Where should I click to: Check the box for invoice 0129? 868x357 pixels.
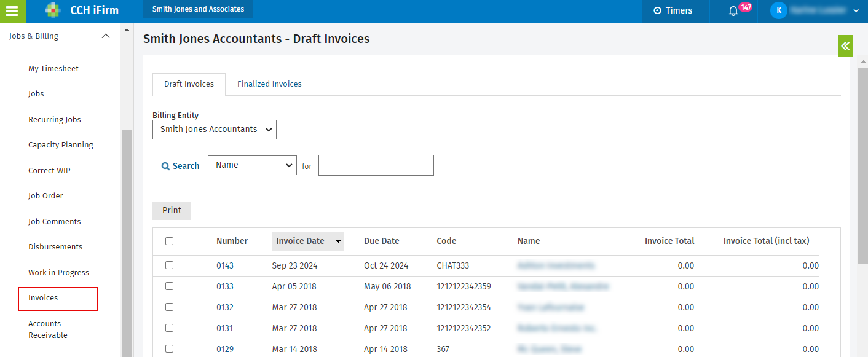tap(169, 349)
